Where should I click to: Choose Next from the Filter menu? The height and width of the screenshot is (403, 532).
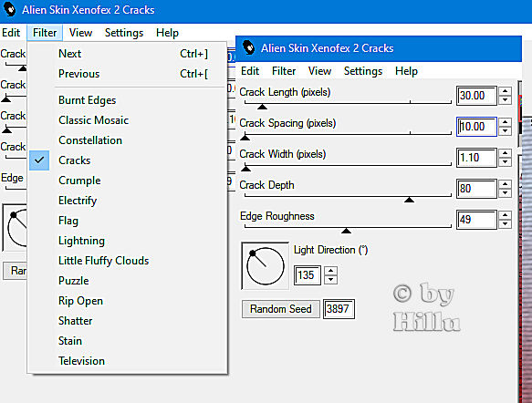(128, 54)
